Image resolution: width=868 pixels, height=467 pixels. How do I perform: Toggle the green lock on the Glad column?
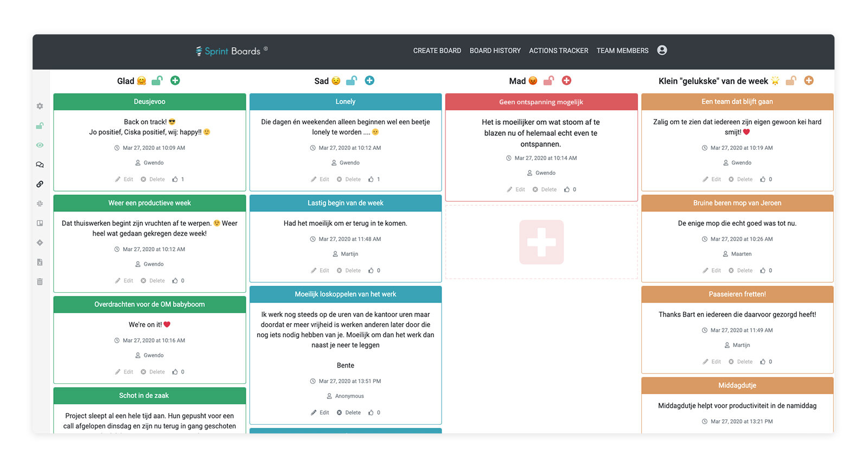157,80
